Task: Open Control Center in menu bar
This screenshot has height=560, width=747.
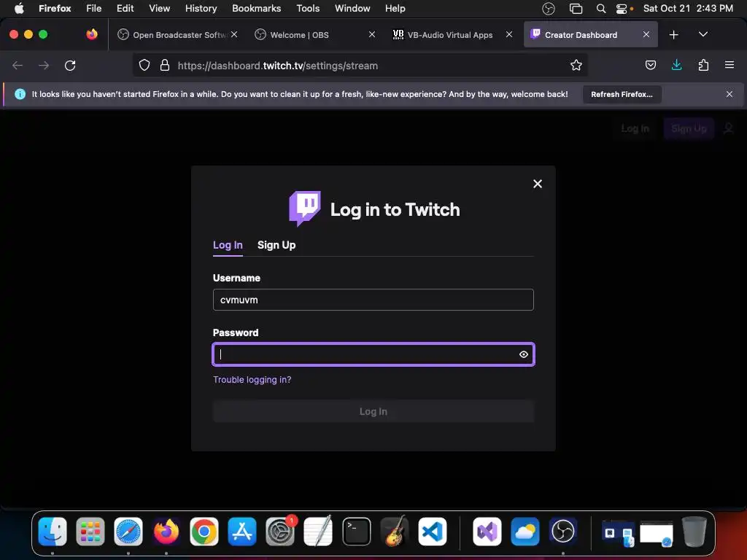Action: point(622,8)
